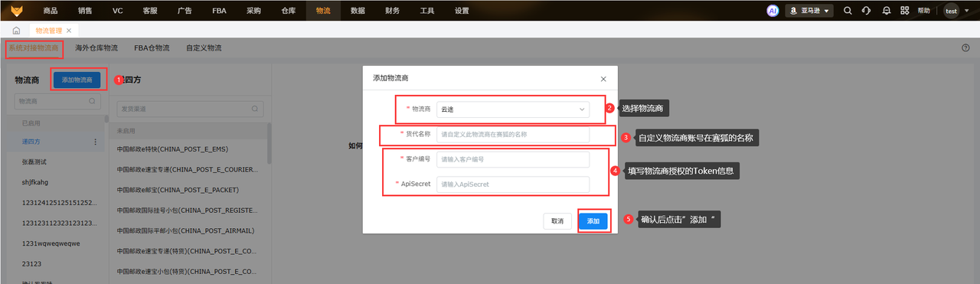This screenshot has width=980, height=284.
Task: Open the 数据 menu
Action: click(x=358, y=11)
